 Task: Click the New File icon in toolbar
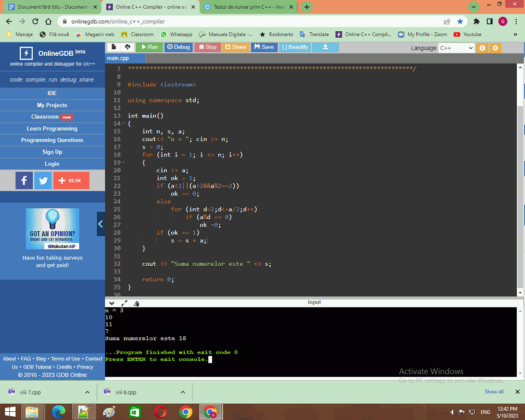[x=114, y=47]
